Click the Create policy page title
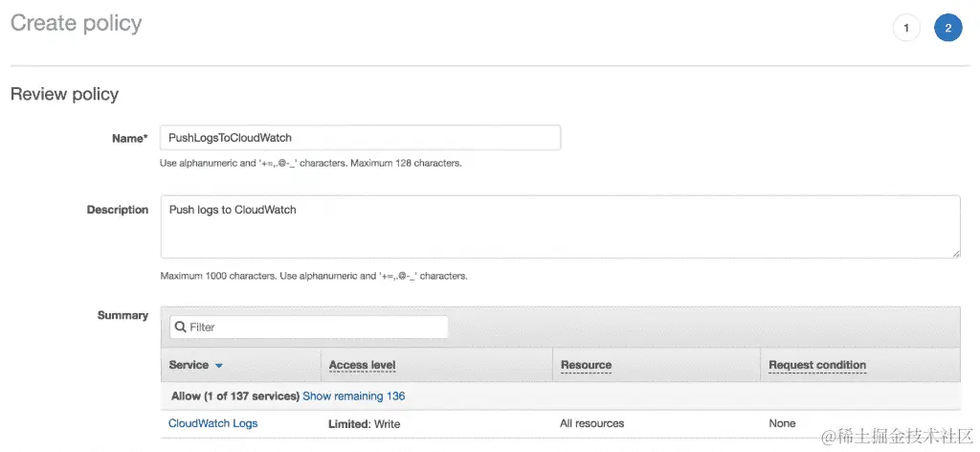Image resolution: width=980 pixels, height=452 pixels. (76, 24)
